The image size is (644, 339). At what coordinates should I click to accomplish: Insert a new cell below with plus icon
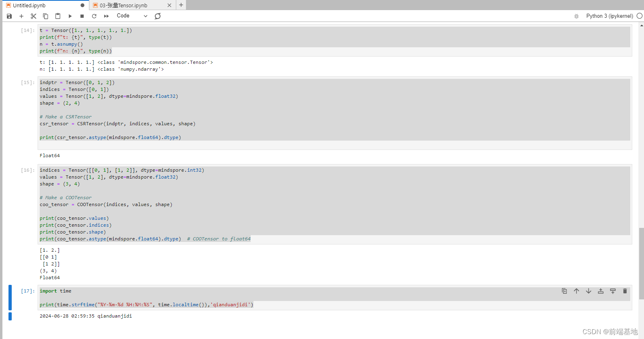21,16
